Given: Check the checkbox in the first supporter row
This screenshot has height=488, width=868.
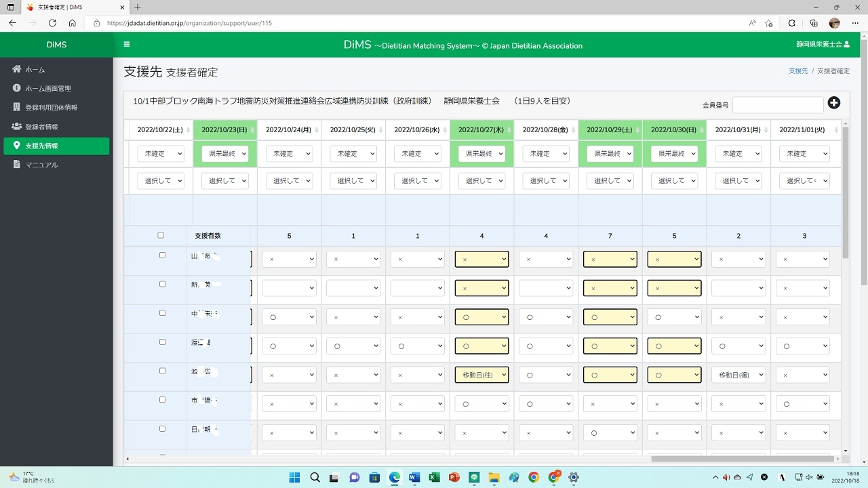Looking at the screenshot, I should click(162, 256).
